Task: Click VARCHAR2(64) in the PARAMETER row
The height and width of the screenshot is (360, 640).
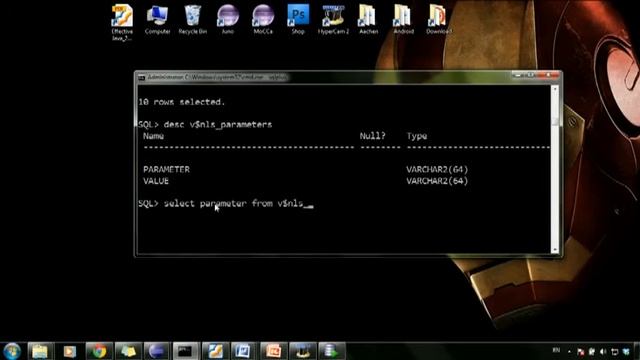Action: (437, 169)
